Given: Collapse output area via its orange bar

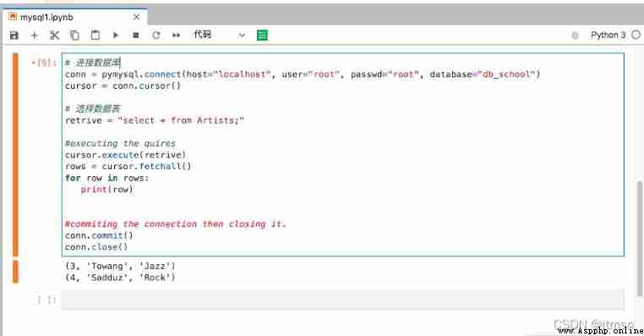Looking at the screenshot, I should coord(15,272).
